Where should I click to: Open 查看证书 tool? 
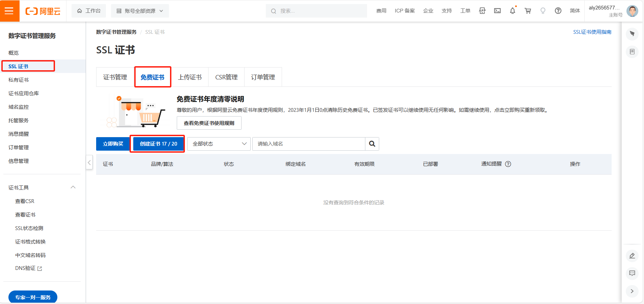coord(25,214)
